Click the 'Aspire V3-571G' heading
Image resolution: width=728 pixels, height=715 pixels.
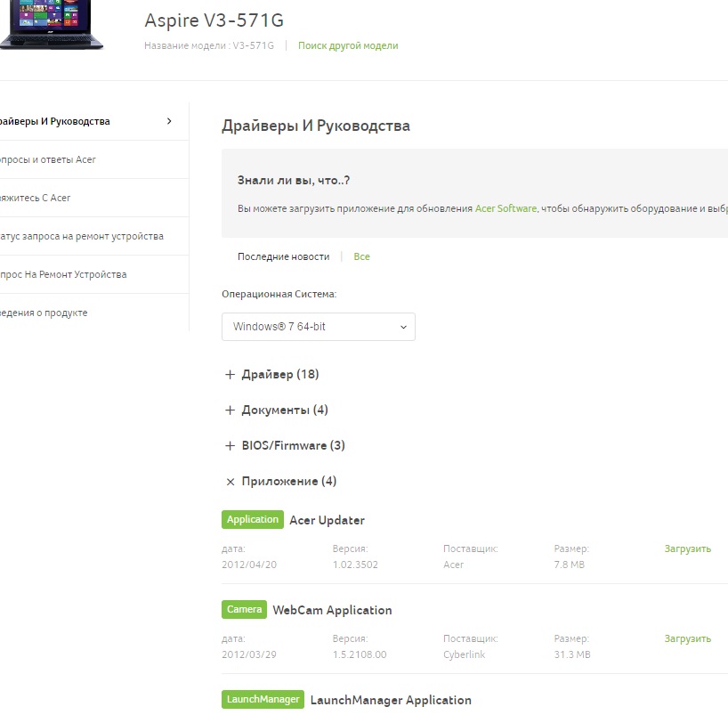click(x=214, y=20)
